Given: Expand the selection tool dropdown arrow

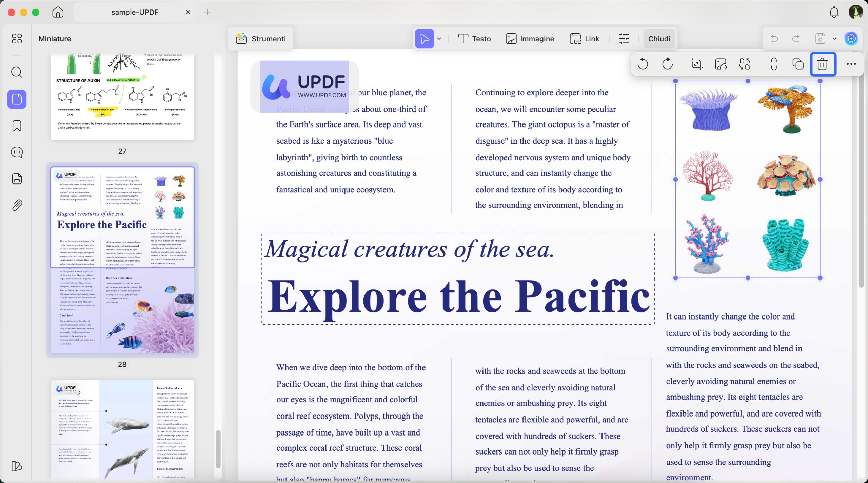Looking at the screenshot, I should click(x=439, y=39).
